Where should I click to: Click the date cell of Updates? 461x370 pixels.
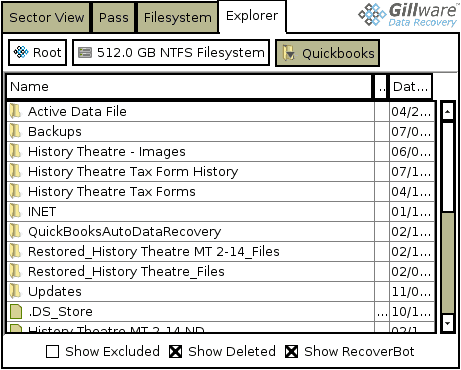point(412,292)
